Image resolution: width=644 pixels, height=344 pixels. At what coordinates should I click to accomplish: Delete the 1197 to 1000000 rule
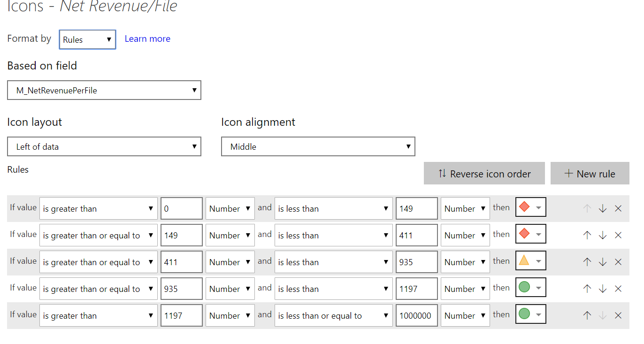click(x=618, y=315)
